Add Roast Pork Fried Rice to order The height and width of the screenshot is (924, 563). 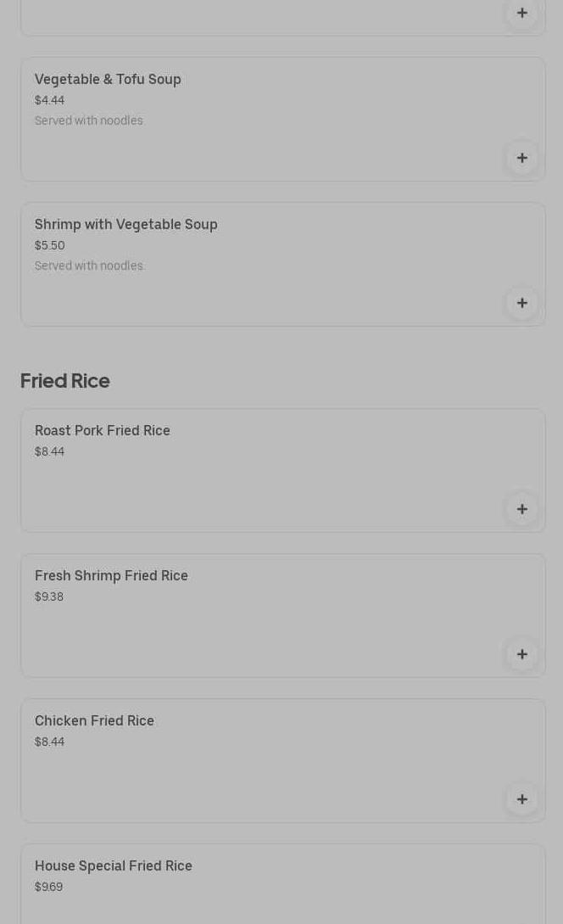pyautogui.click(x=521, y=509)
